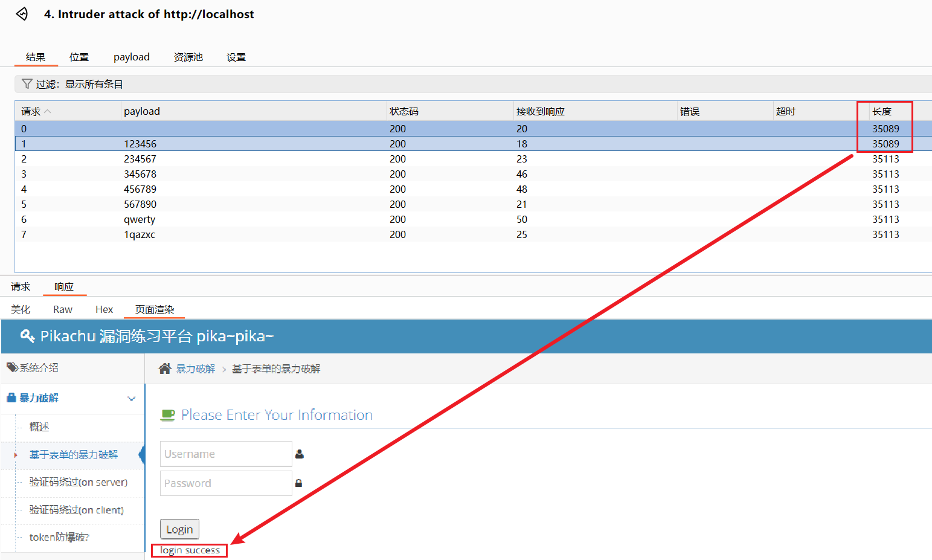Open the 设置 tab
Screen dimensions: 932x560
(236, 57)
